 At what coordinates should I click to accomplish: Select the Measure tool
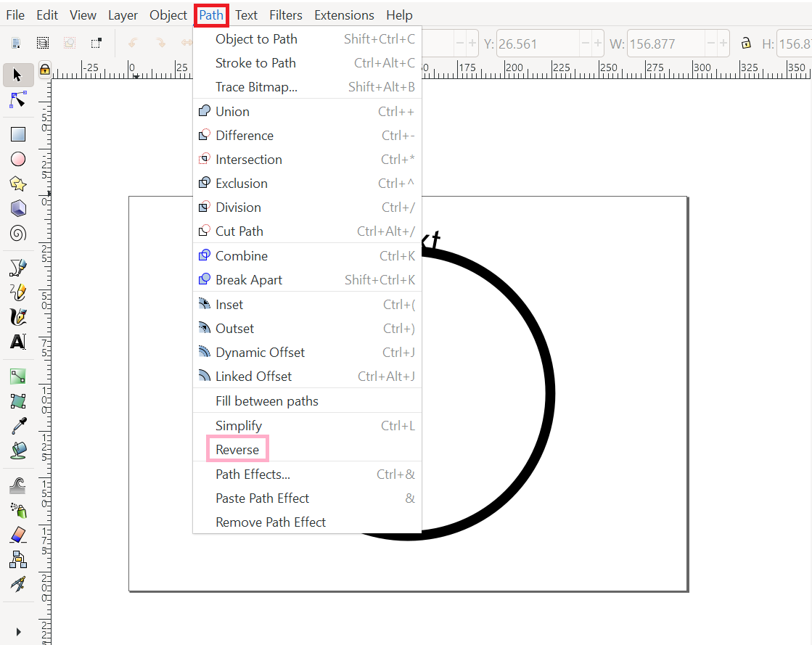[x=17, y=585]
